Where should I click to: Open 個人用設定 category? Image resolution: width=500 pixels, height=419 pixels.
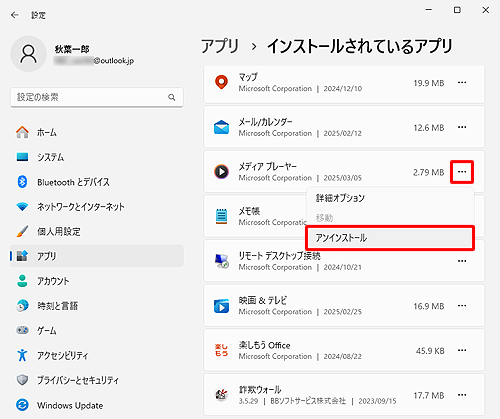pyautogui.click(x=97, y=231)
